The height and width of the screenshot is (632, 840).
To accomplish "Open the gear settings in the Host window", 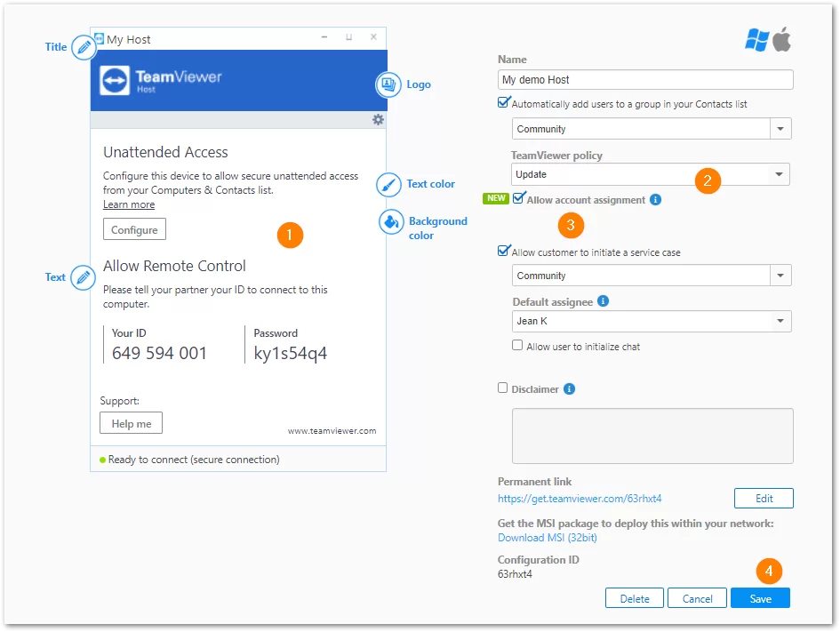I will tap(378, 118).
